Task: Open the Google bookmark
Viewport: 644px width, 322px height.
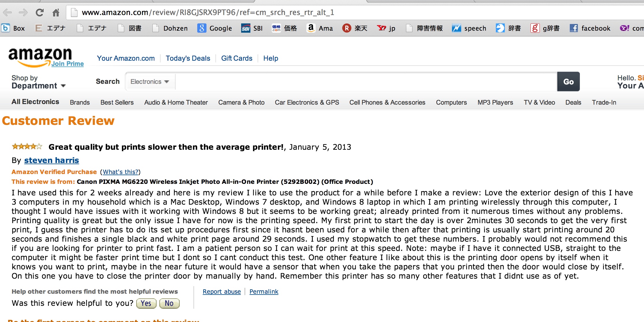Action: 215,28
